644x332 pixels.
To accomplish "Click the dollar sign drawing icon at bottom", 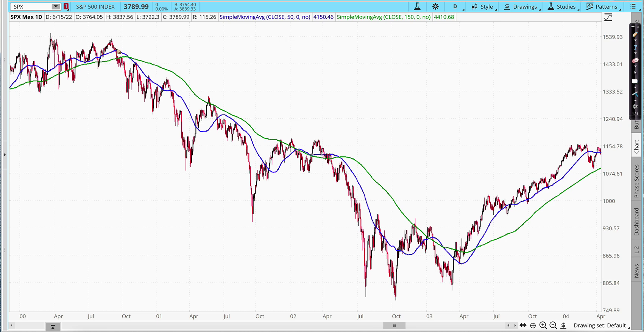I will pyautogui.click(x=563, y=326).
